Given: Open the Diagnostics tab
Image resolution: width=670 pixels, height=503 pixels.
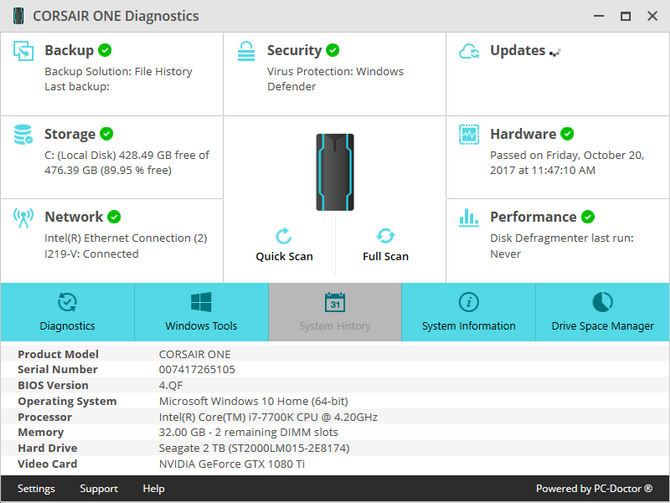Looking at the screenshot, I should 68,312.
